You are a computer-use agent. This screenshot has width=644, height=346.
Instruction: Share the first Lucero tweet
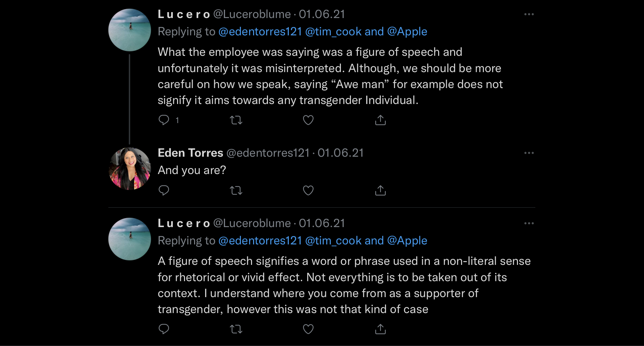(x=380, y=120)
